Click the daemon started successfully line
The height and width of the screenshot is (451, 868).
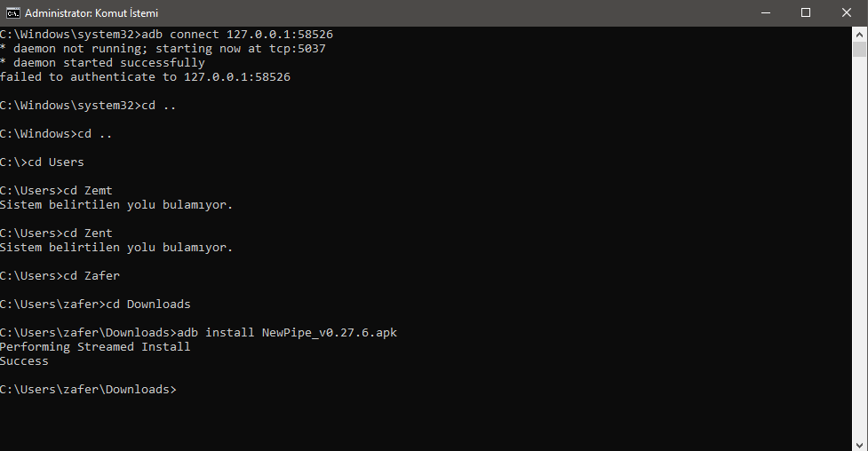pyautogui.click(x=102, y=62)
